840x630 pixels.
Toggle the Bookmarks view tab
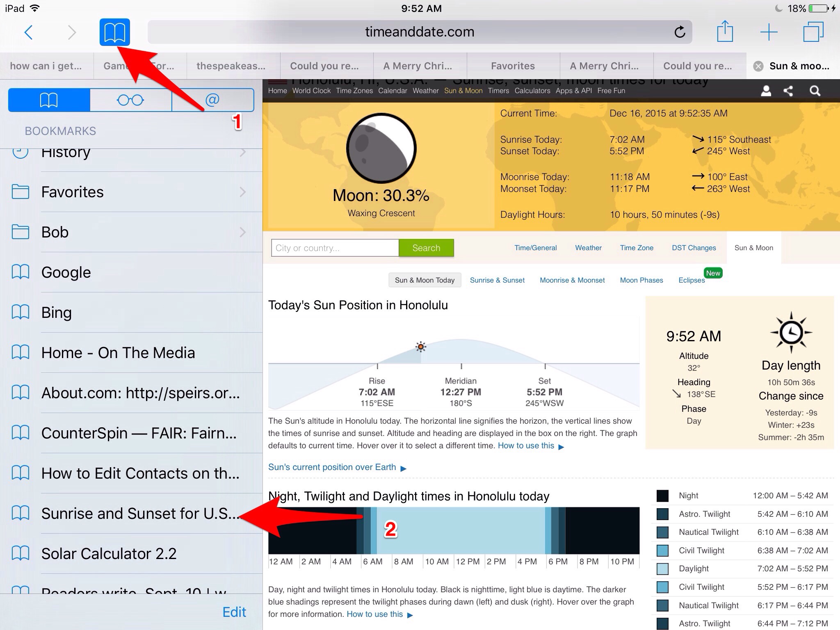pyautogui.click(x=50, y=99)
